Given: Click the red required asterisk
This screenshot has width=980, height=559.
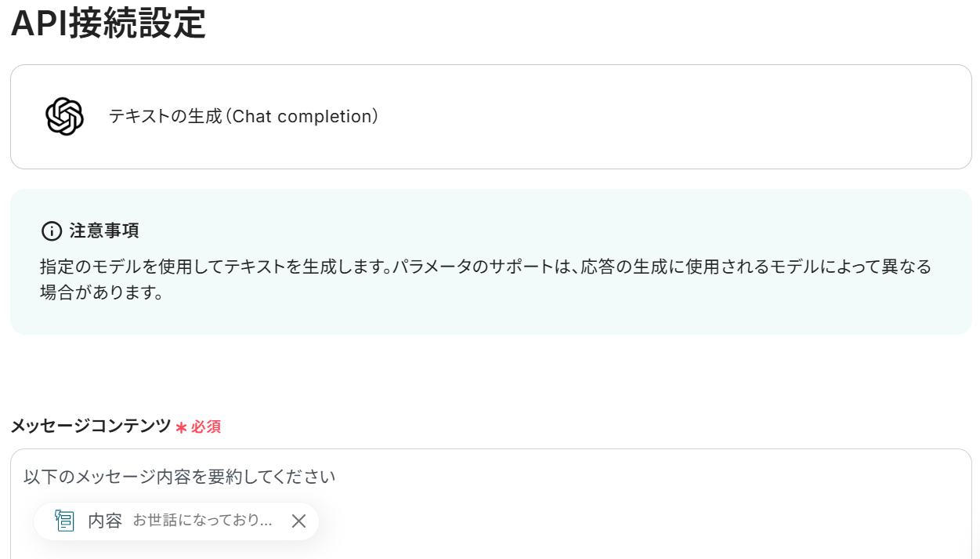Looking at the screenshot, I should [181, 427].
